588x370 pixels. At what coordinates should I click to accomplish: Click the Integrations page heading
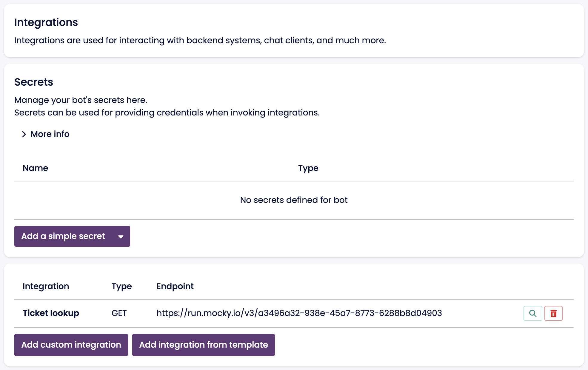(x=46, y=22)
